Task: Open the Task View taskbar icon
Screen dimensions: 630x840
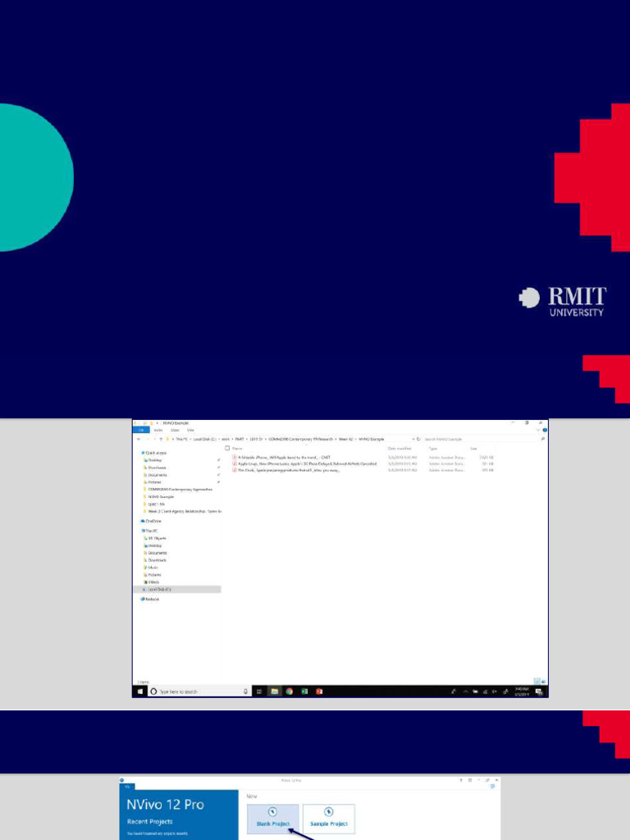Action: 259,692
